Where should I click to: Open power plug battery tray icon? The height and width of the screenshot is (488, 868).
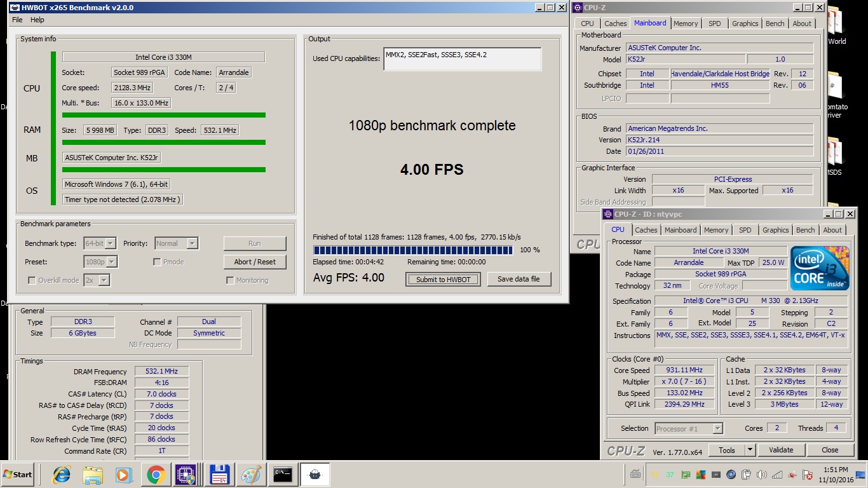click(746, 475)
